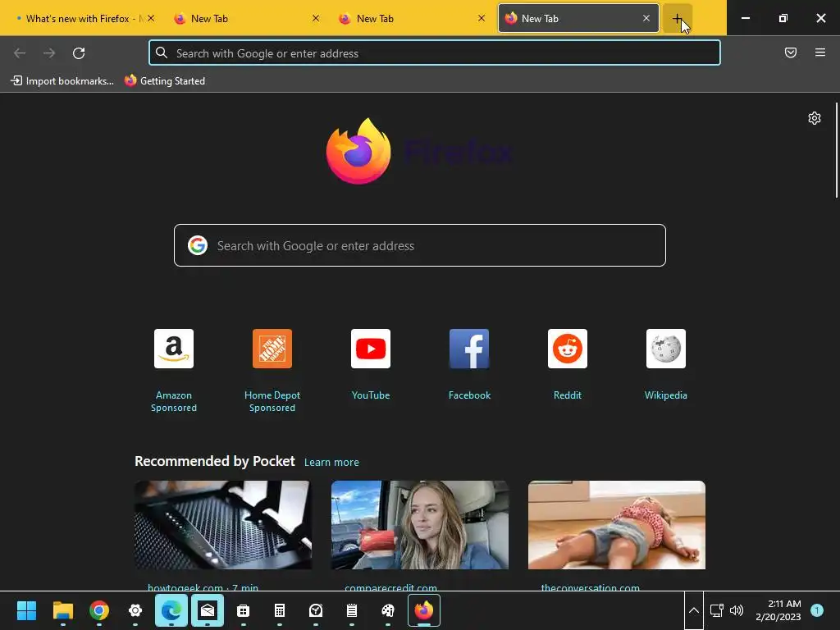Open new tab personalization gear settings

click(815, 118)
